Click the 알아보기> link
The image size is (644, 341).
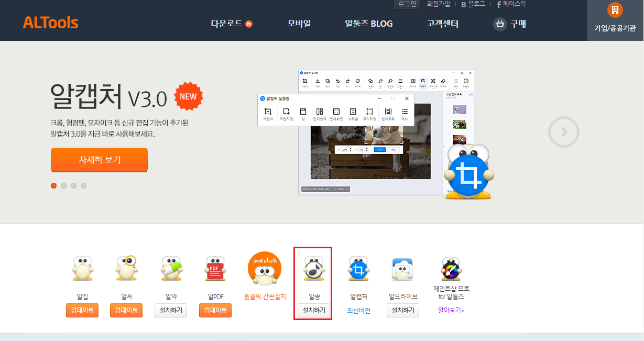(x=451, y=310)
